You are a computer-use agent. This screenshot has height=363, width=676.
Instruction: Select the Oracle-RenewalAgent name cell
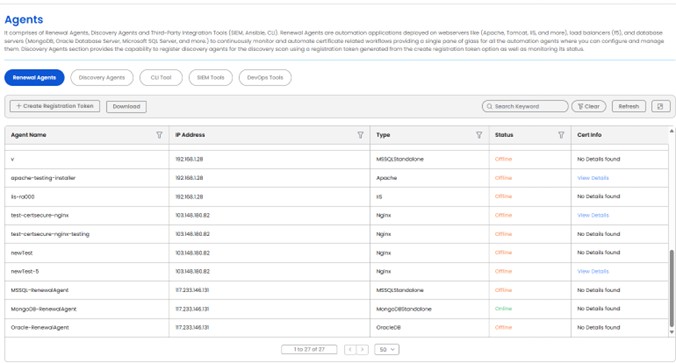tap(40, 328)
